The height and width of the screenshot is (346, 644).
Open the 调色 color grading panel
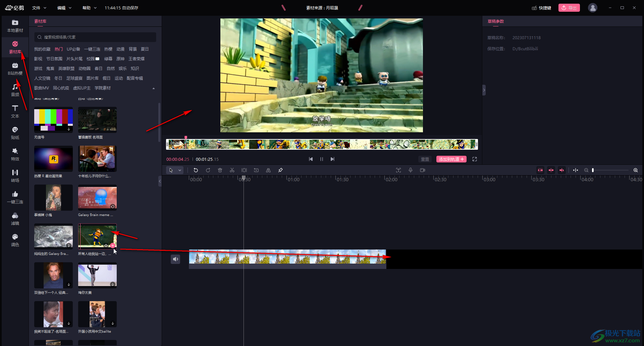tap(15, 240)
